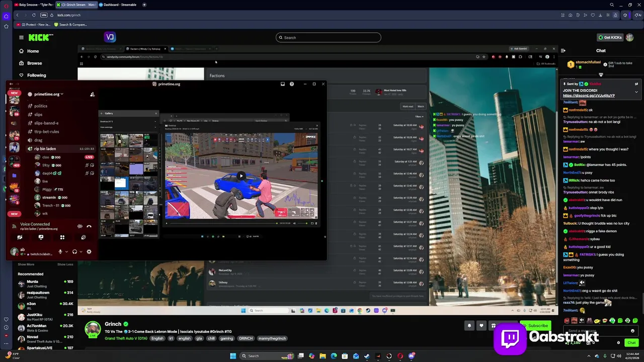Open Discord user settings gear
Screen dimensions: 644x362
click(x=89, y=251)
